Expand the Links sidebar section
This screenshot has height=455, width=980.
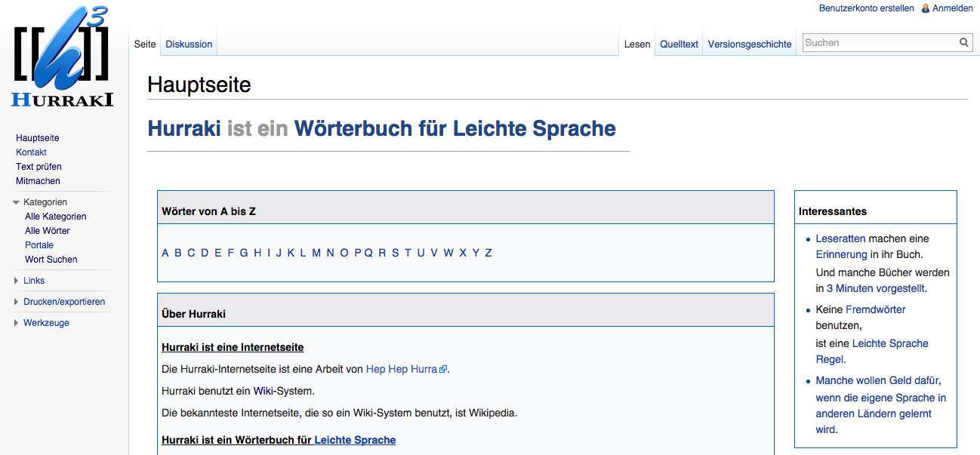16,281
